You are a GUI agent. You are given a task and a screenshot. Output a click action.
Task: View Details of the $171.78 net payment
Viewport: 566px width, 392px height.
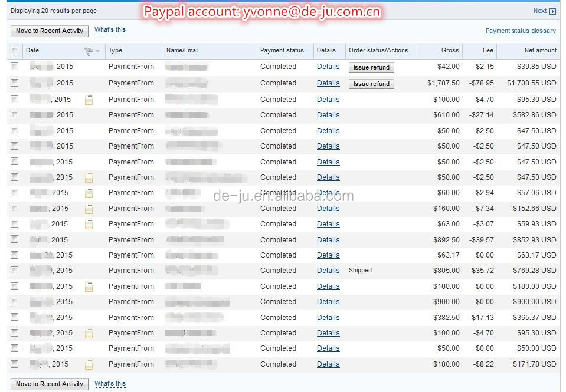[328, 364]
